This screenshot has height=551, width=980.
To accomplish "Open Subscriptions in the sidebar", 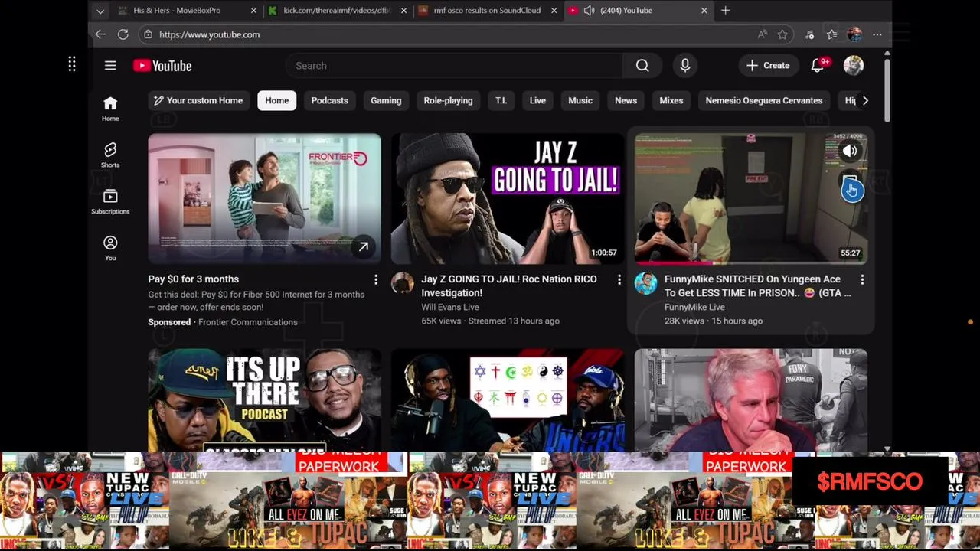I will [x=110, y=201].
